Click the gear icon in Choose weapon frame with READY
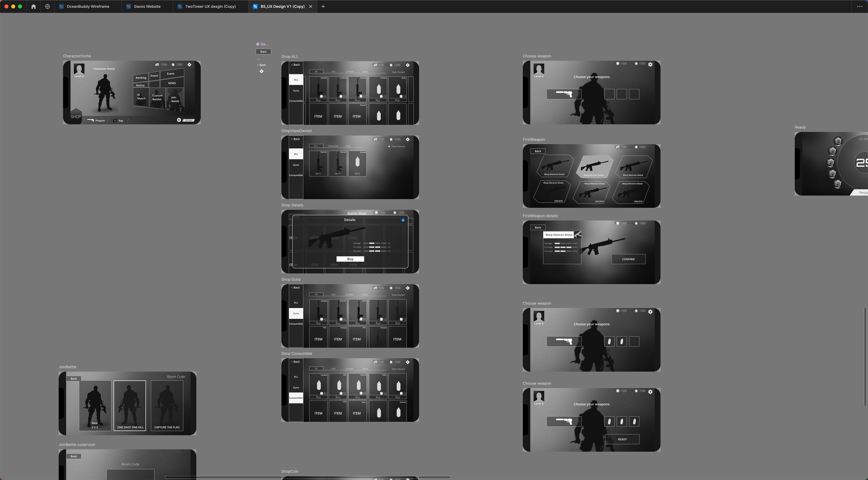This screenshot has height=480, width=868. click(x=650, y=391)
